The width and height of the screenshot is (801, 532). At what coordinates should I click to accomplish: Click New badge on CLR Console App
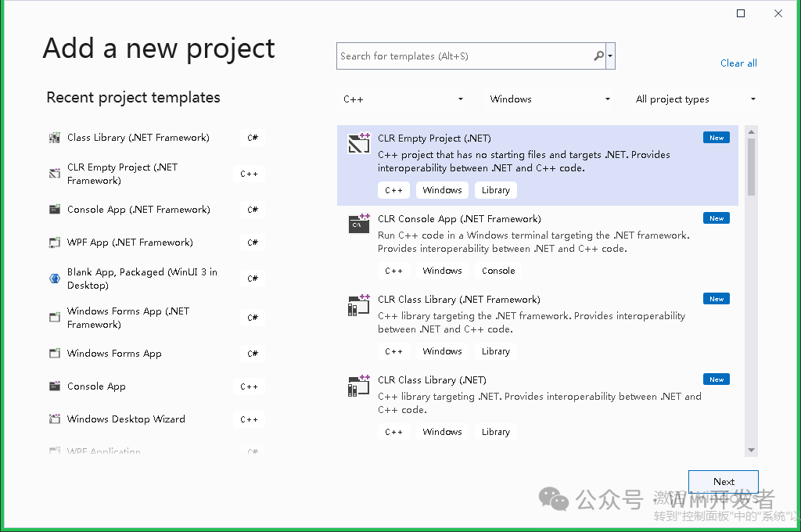[x=717, y=218]
